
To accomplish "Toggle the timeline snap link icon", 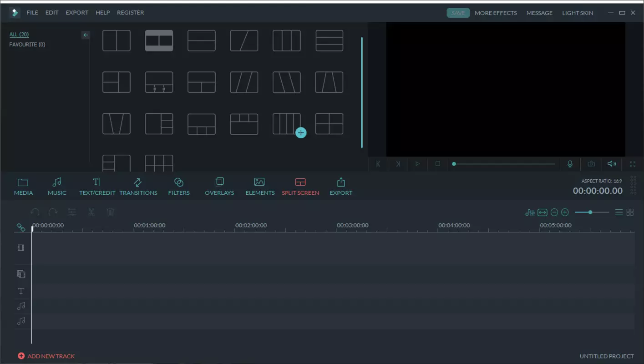I will click(x=21, y=227).
